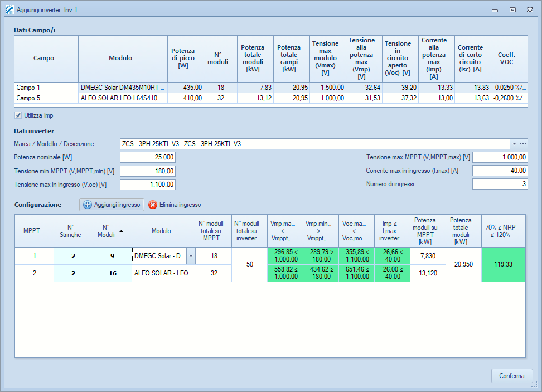This screenshot has width=542, height=392.
Task: Click the Elimina ingresso button label
Action: coord(180,205)
